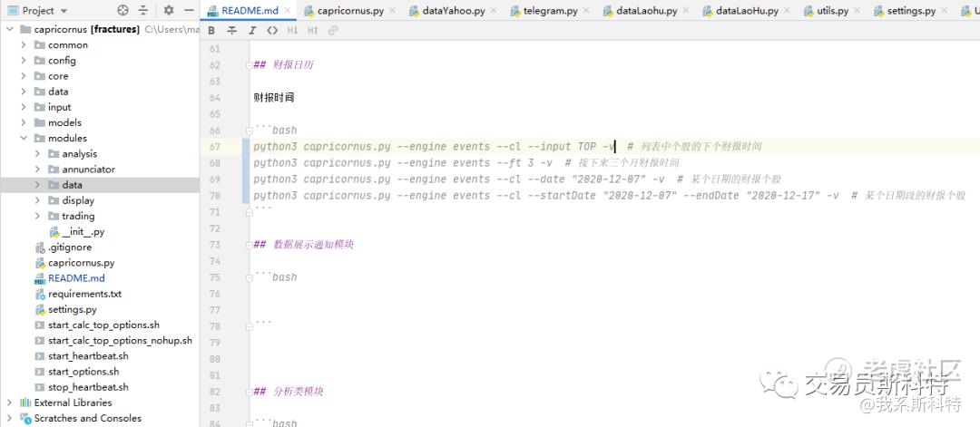Expand the display folder arrow
Image resolution: width=980 pixels, height=427 pixels.
(37, 201)
